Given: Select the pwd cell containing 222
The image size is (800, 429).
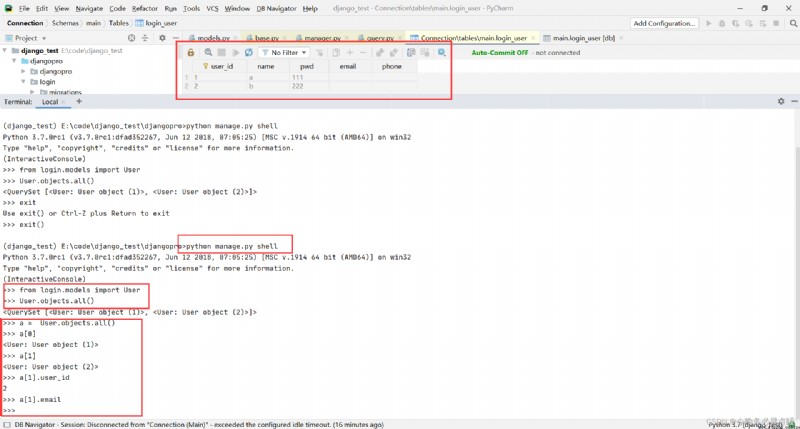Looking at the screenshot, I should tap(308, 86).
